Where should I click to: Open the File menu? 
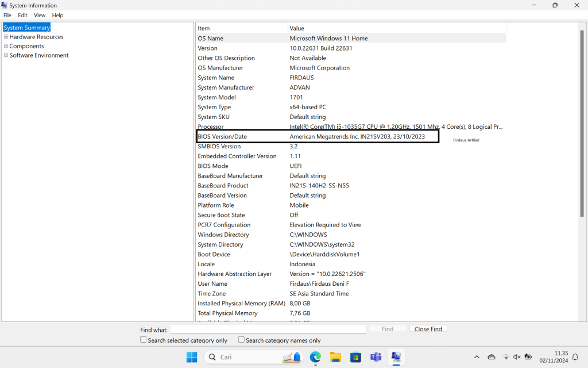(7, 15)
